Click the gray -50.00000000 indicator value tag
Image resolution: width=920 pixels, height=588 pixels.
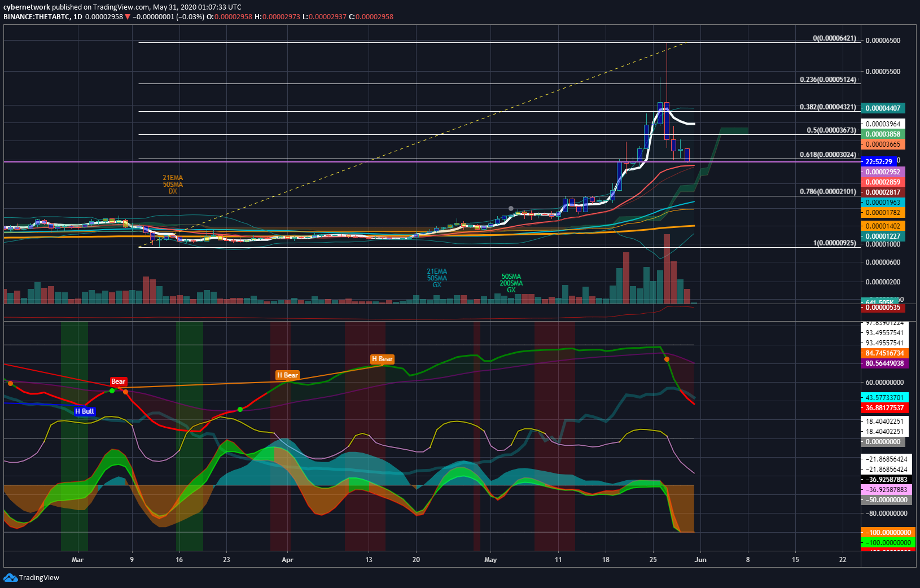pos(886,500)
